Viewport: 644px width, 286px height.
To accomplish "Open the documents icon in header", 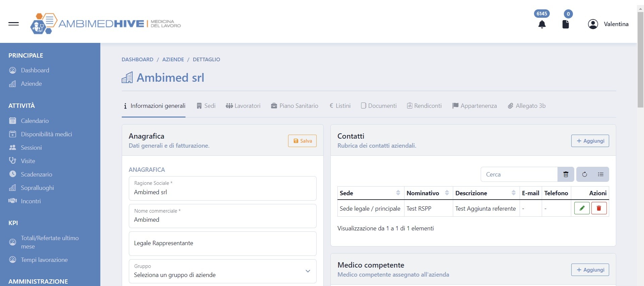I will (566, 24).
